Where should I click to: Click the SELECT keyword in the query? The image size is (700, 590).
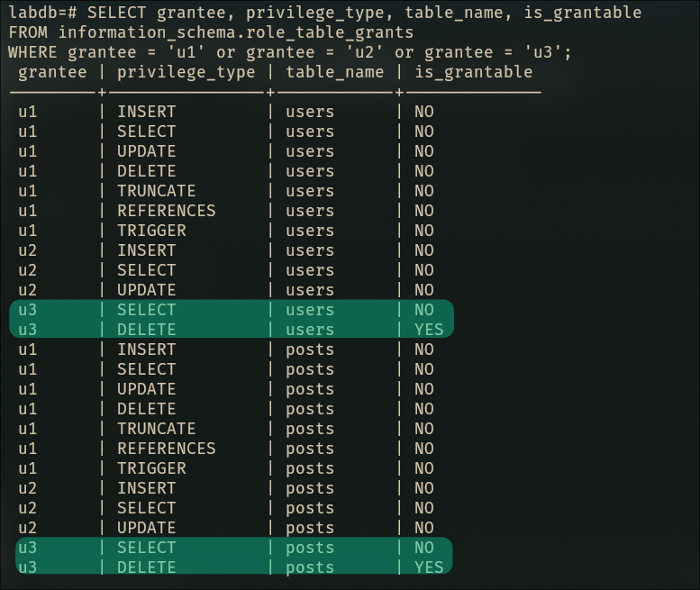117,13
